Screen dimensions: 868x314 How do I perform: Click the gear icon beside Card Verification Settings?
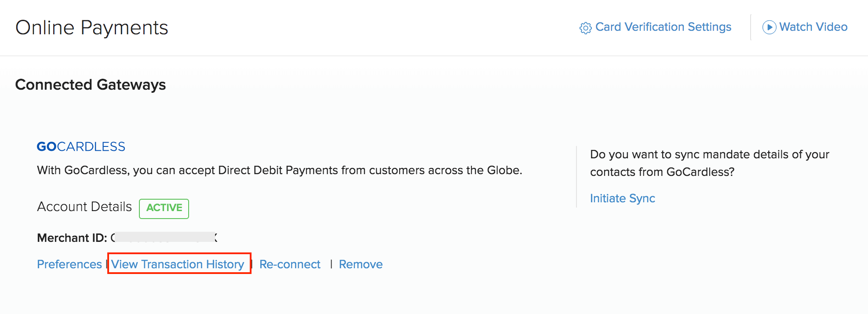[x=585, y=27]
